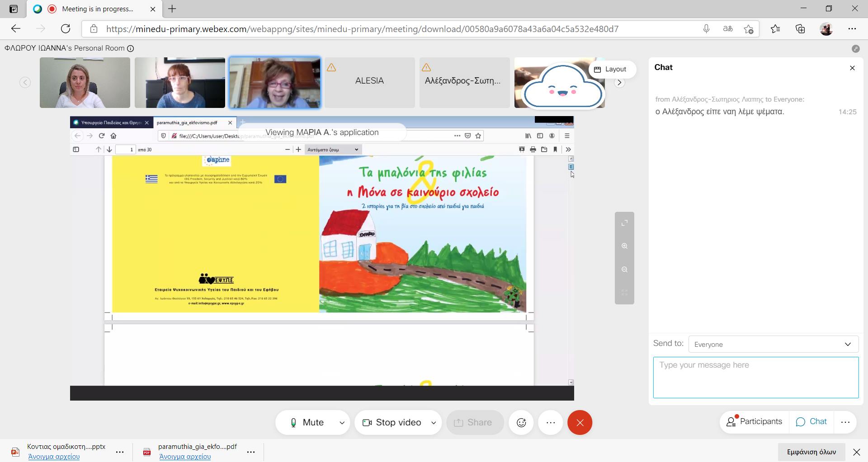This screenshot has height=462, width=868.
Task: Open the Layout button
Action: (x=610, y=69)
